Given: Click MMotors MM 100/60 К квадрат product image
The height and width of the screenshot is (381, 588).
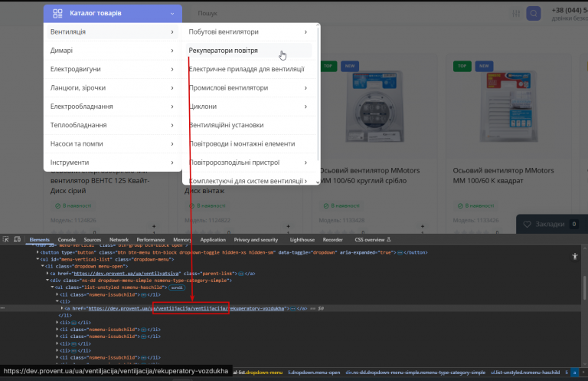Looking at the screenshot, I should tap(509, 107).
